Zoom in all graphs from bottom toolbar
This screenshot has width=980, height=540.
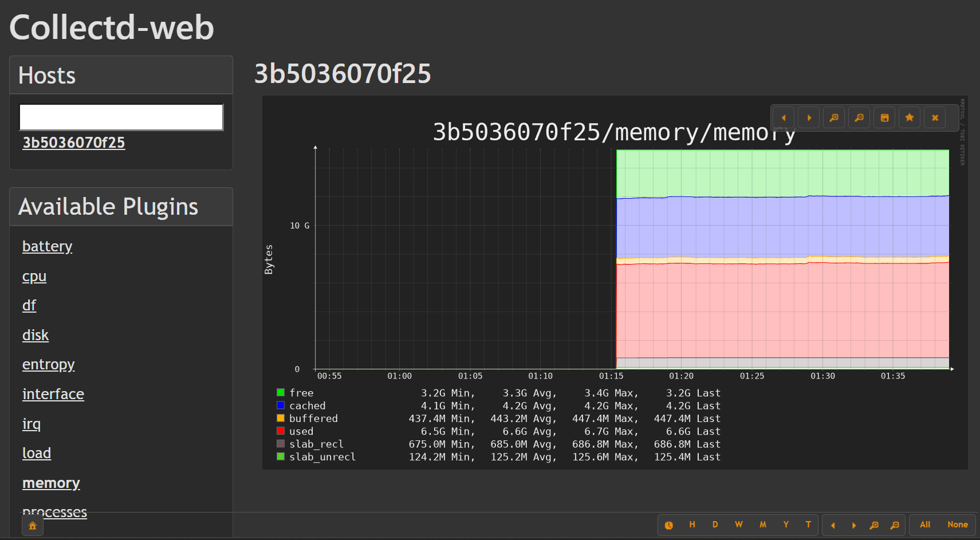point(874,525)
